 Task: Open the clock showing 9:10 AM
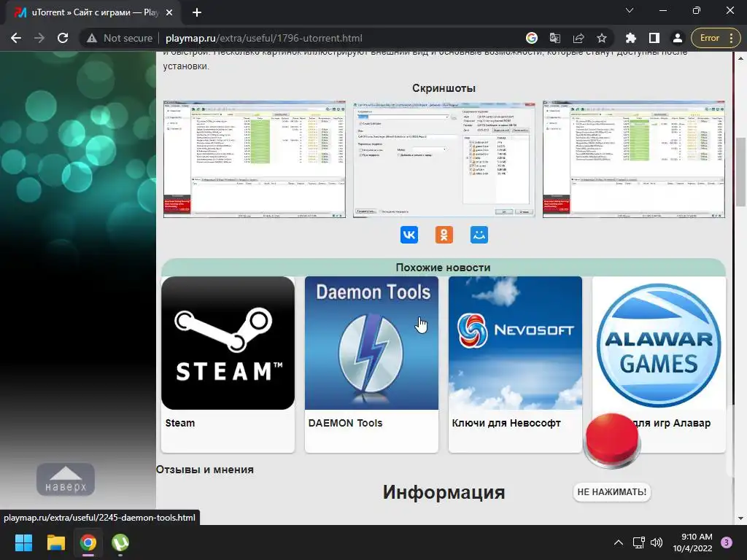692,542
